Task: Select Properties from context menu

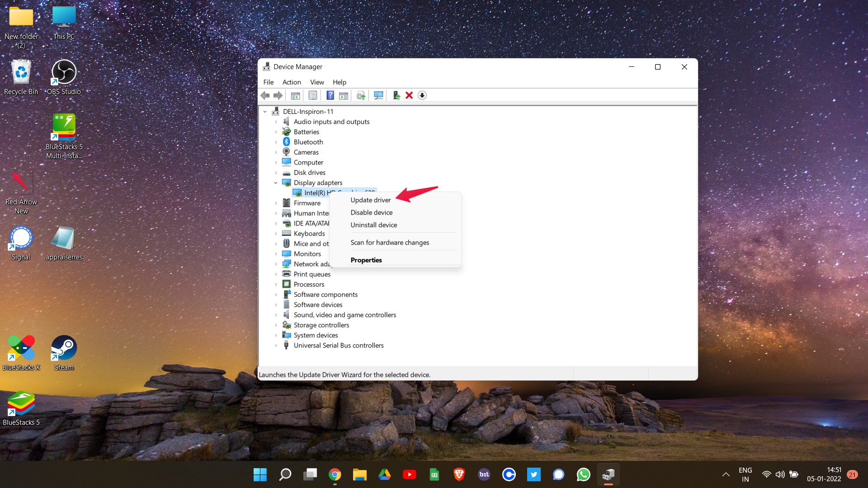Action: (x=366, y=259)
